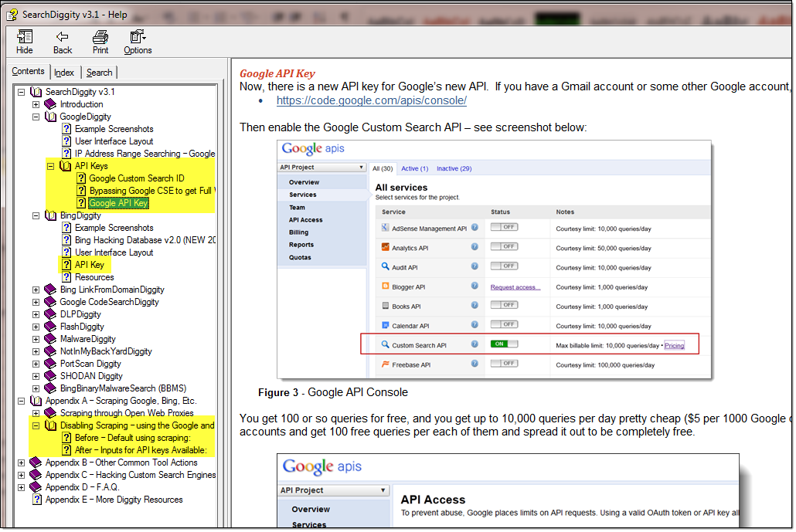Expand the Introduction tree node
This screenshot has width=796, height=532.
click(36, 104)
